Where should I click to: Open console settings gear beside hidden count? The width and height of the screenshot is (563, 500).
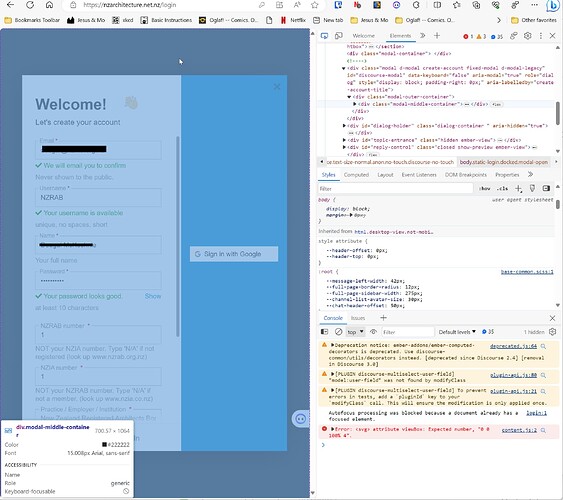[553, 332]
